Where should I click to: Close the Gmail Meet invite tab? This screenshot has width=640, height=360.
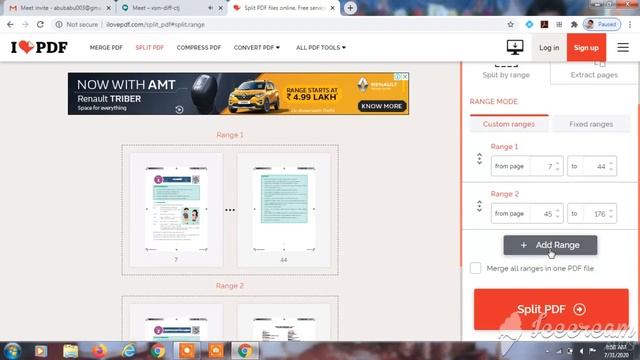[109, 8]
